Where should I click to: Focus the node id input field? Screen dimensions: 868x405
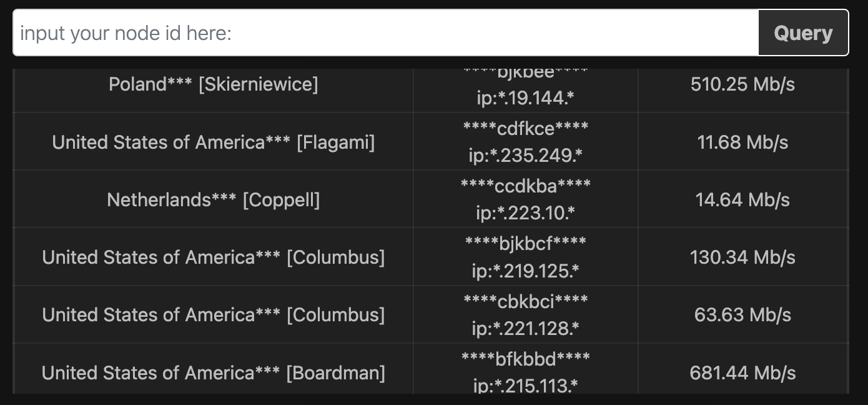pos(386,32)
